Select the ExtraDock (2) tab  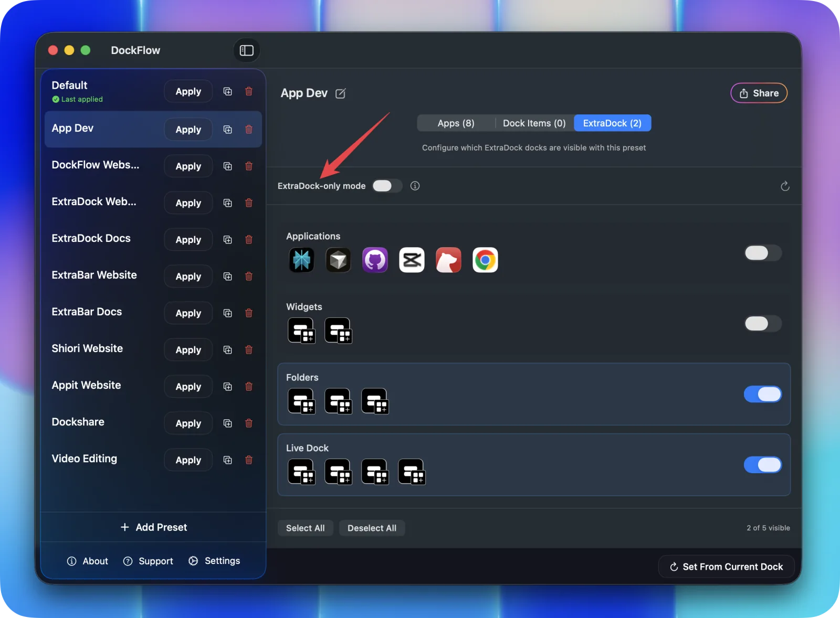612,123
